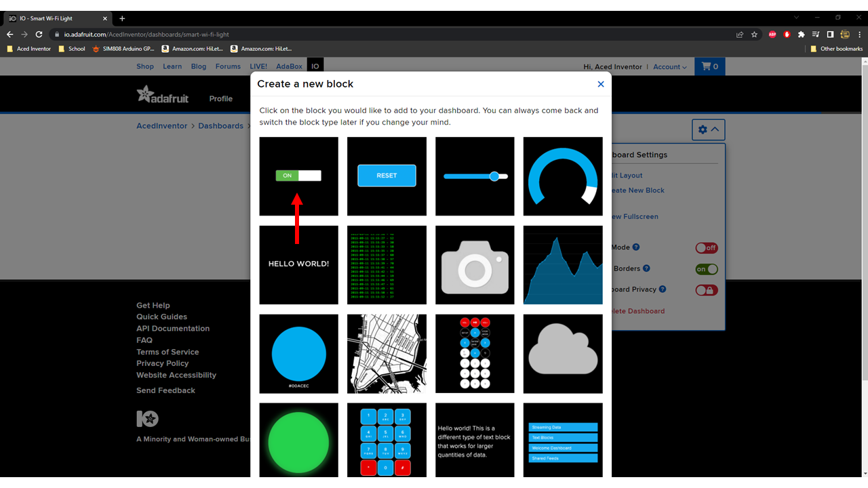Open the Learn link

pos(172,66)
